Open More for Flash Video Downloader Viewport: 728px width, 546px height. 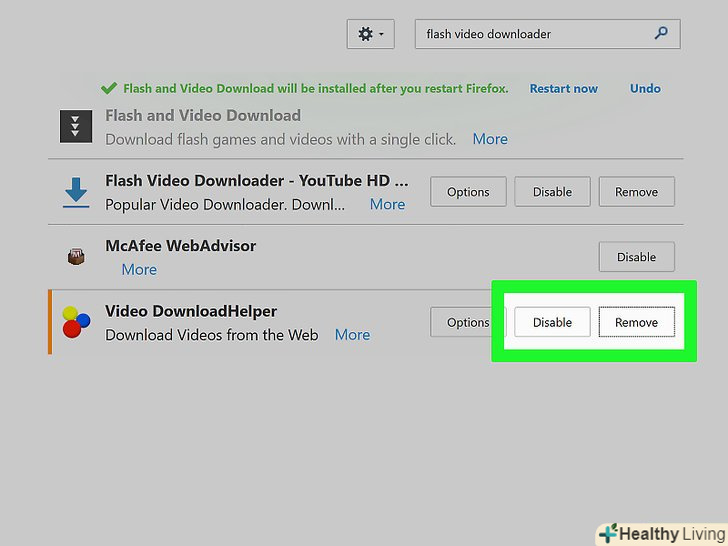pos(387,204)
